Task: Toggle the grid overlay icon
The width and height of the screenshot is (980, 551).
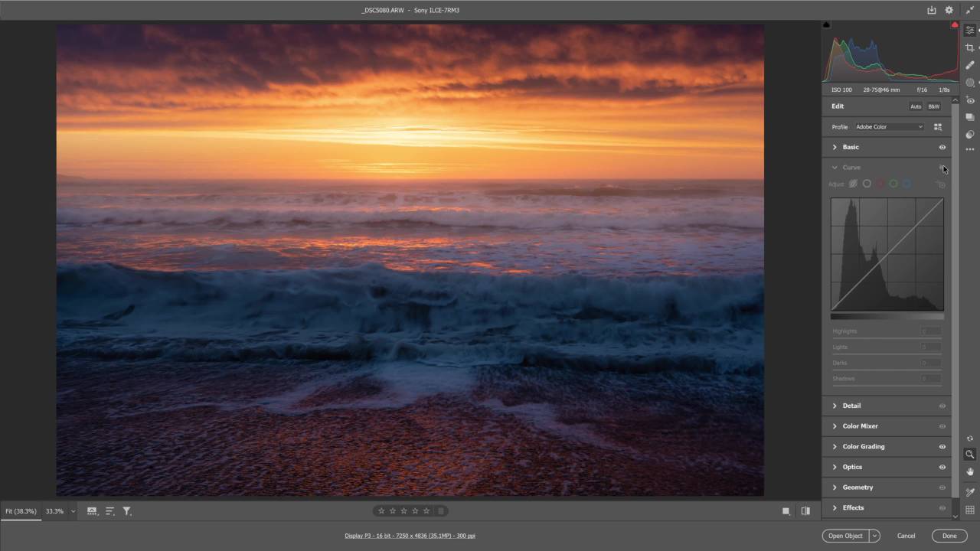Action: (970, 510)
